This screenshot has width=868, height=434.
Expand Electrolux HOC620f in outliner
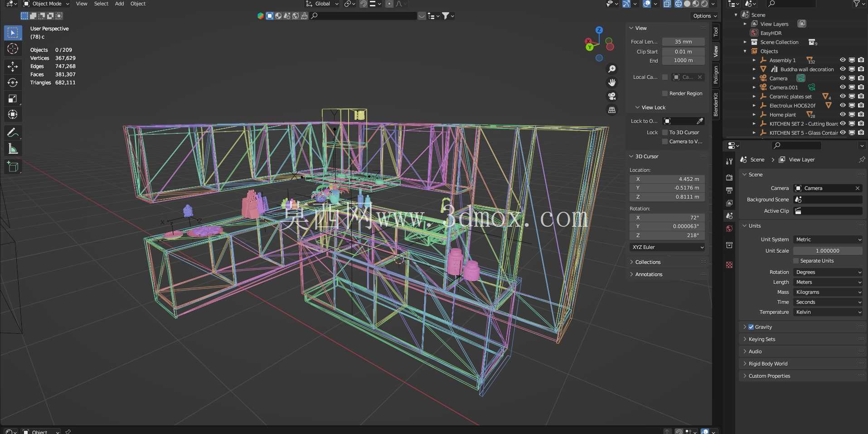click(754, 106)
